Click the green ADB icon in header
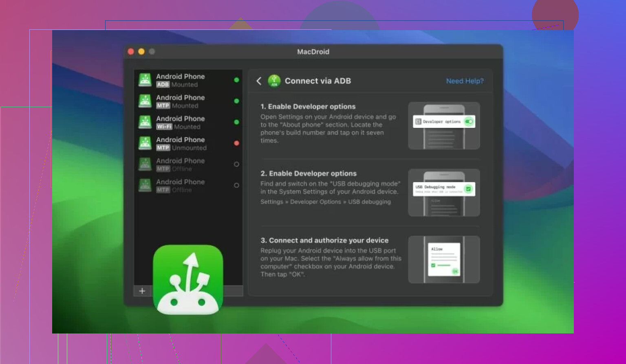The image size is (626, 364). point(274,81)
